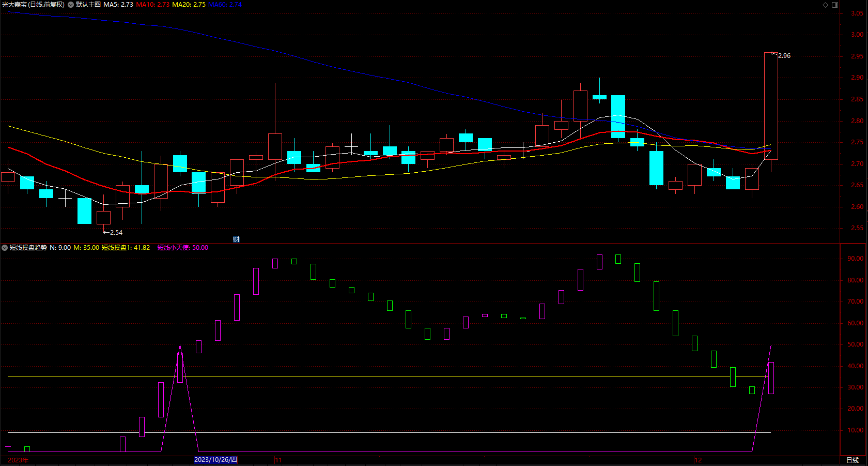Click the 2023年 label on the time axis
The image size is (868, 466).
(x=19, y=460)
